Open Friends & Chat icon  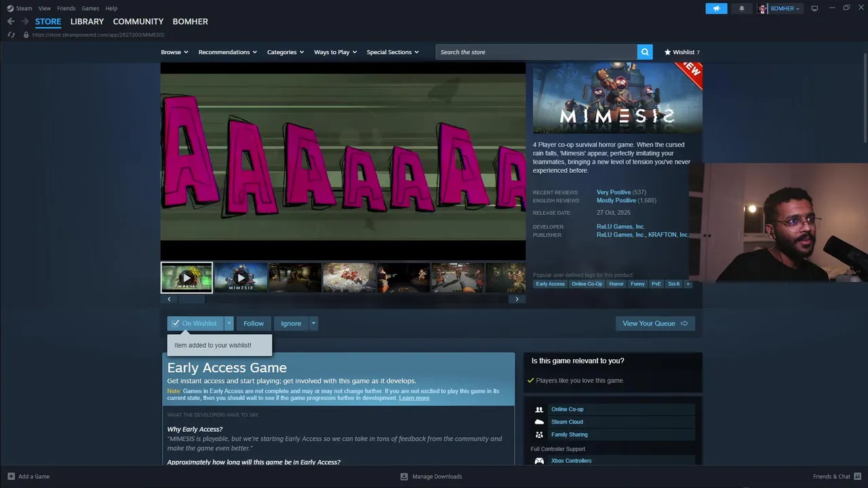[x=858, y=476]
